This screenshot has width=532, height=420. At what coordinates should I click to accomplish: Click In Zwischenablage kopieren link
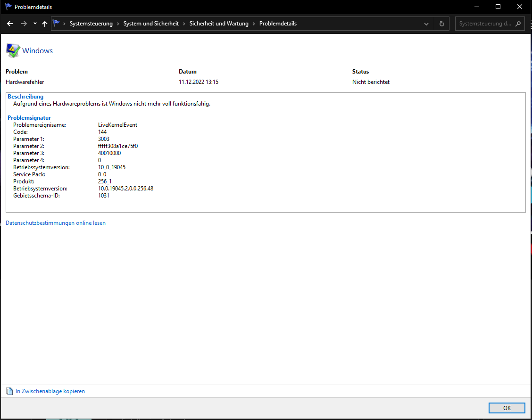point(50,391)
